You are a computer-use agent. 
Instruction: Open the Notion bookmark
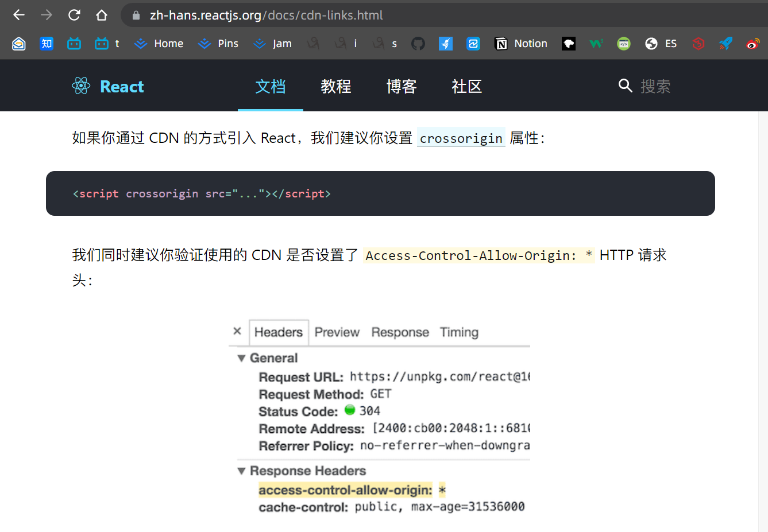[521, 44]
